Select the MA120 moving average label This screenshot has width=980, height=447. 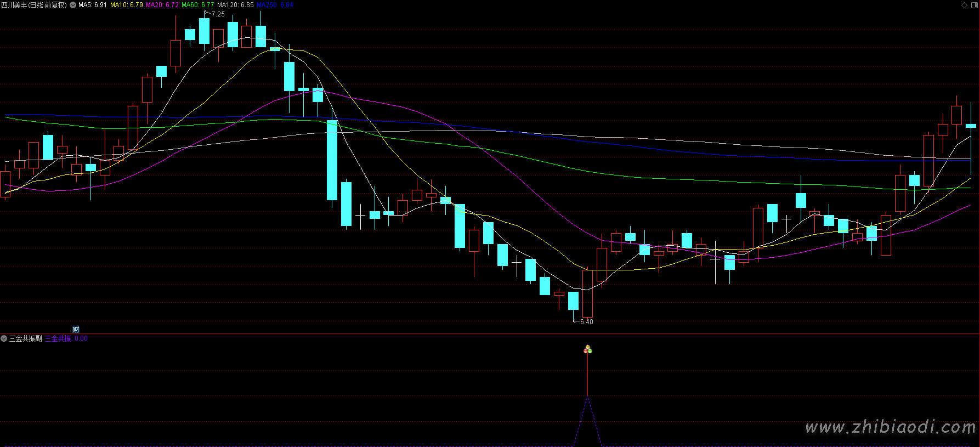(235, 5)
